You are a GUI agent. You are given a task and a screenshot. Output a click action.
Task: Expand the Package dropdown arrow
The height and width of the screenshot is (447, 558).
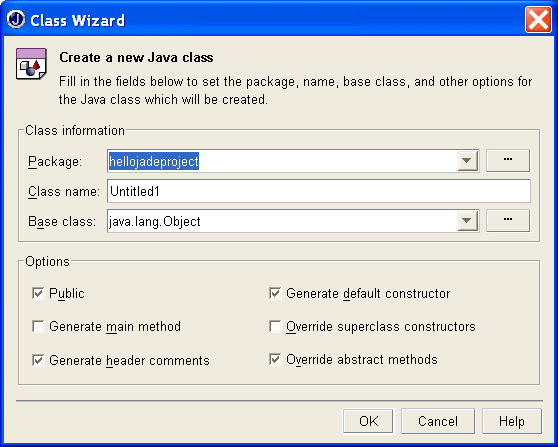point(467,161)
